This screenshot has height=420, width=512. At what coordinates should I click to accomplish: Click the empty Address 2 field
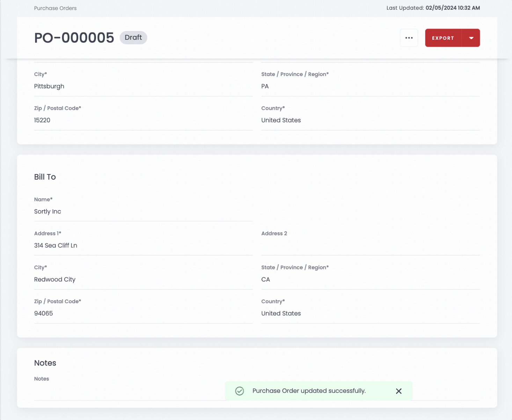[371, 246]
